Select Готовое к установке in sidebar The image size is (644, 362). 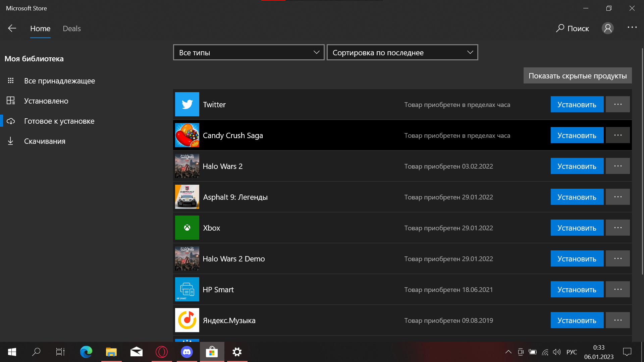(59, 121)
